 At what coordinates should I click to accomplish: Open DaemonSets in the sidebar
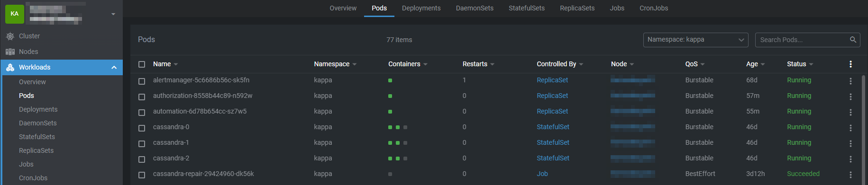click(x=37, y=123)
